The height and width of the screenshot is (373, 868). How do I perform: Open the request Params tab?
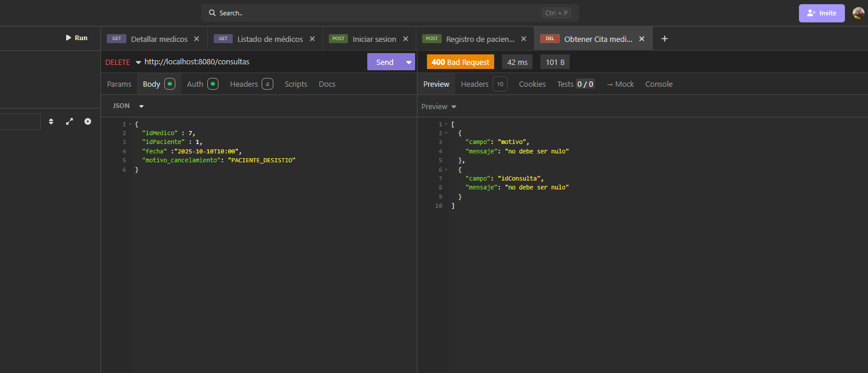pyautogui.click(x=119, y=84)
